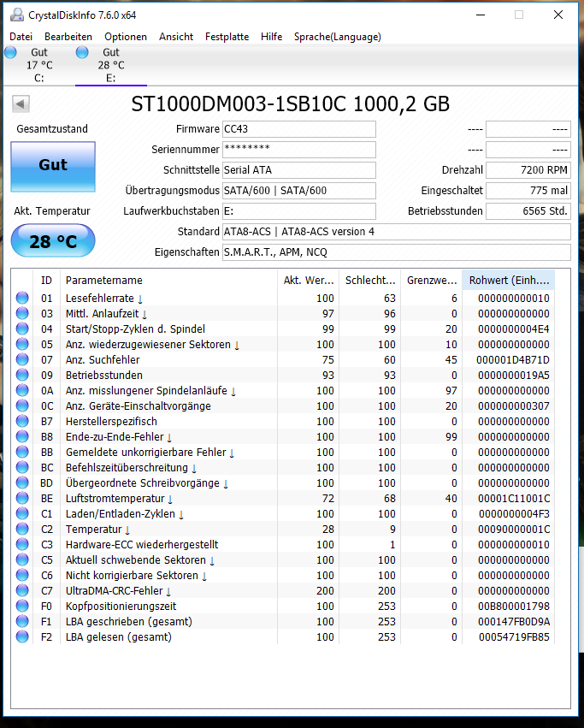This screenshot has width=584, height=728.
Task: Open the Festplatte menu
Action: tap(227, 37)
